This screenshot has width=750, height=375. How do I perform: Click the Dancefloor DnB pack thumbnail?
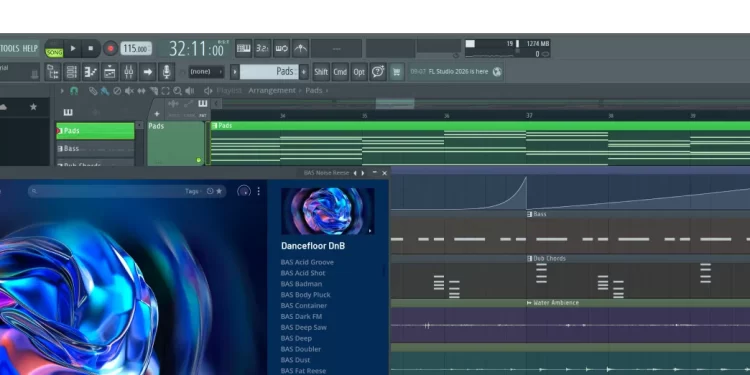point(328,211)
